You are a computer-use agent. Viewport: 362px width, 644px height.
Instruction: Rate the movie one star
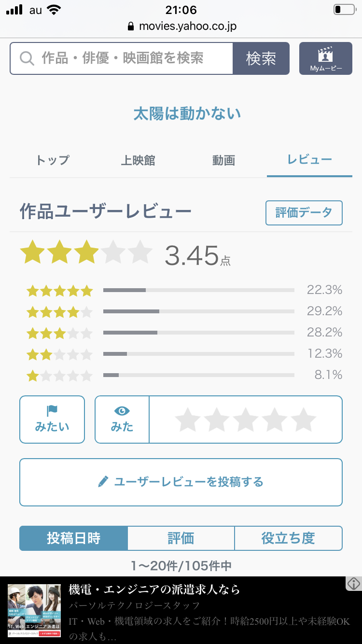click(x=187, y=420)
